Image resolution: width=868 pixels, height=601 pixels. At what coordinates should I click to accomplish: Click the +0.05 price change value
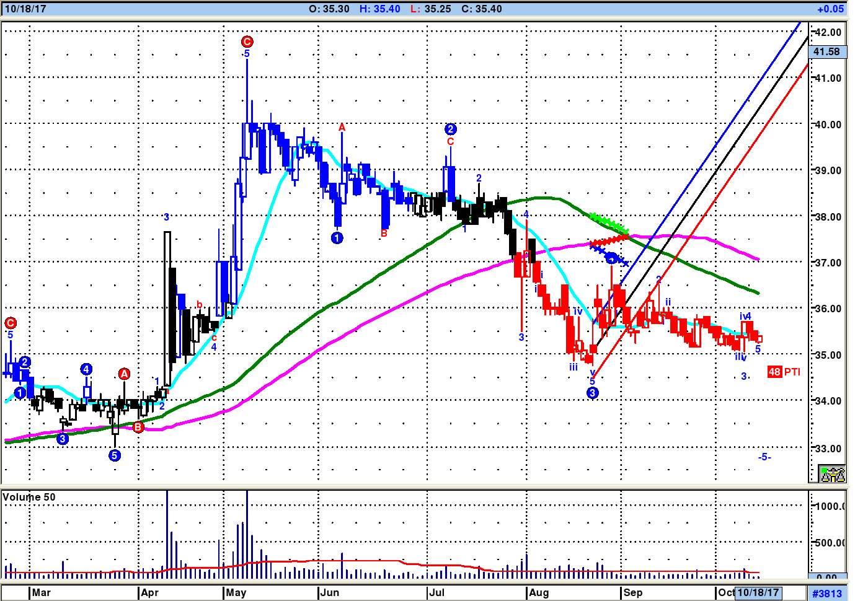830,9
